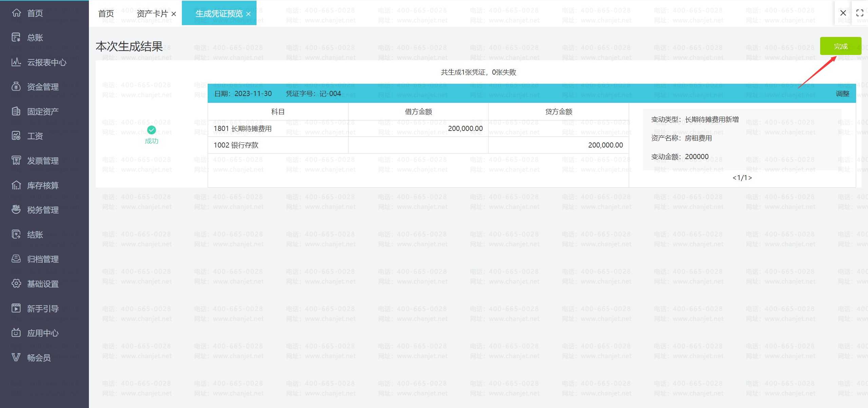
Task: Open the 发票管理 invoice icon
Action: click(16, 160)
